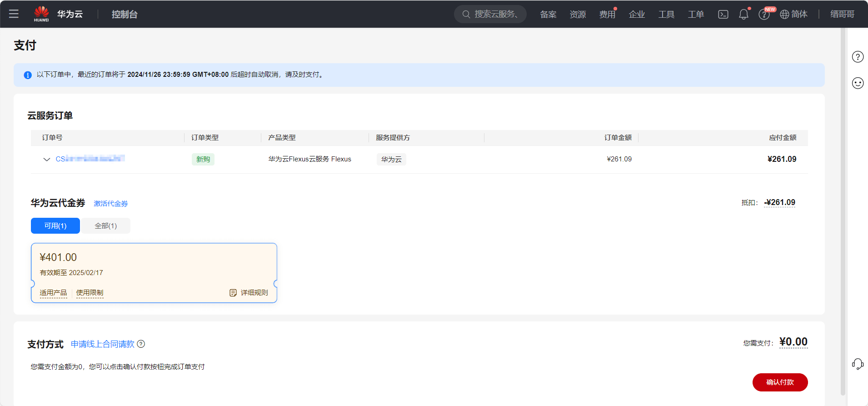Click the info icon in the timeout notice
The image size is (868, 406).
28,75
